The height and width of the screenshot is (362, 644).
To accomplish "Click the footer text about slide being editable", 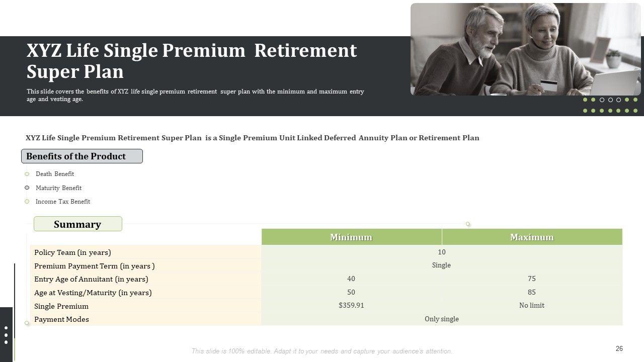I will 322,351.
